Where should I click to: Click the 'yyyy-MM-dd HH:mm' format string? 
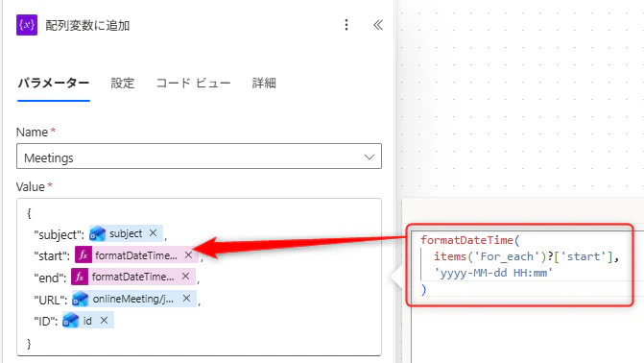coord(493,273)
